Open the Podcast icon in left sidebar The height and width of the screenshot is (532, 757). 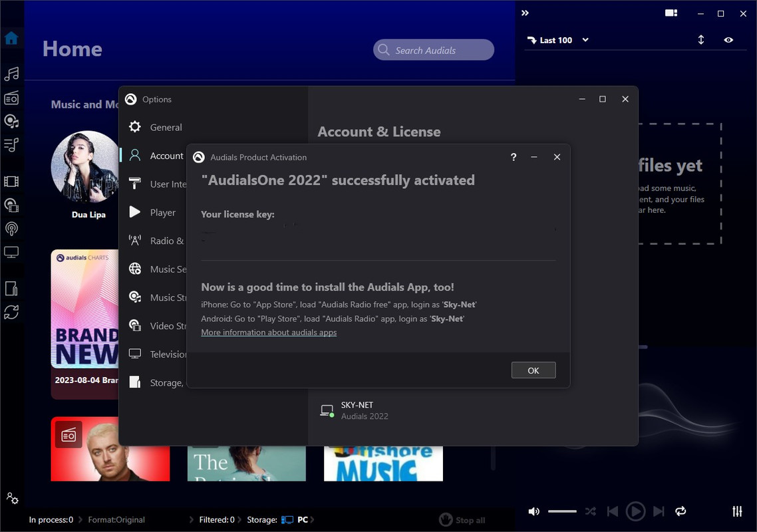11,228
